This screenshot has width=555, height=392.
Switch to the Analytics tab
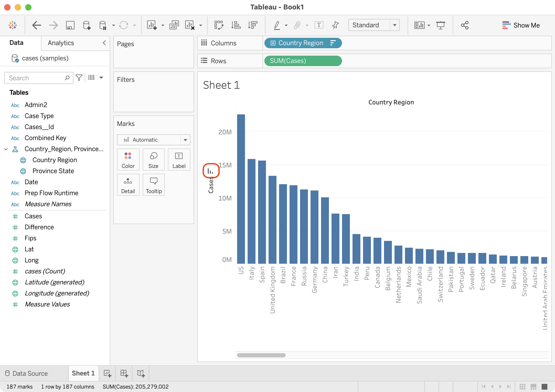61,43
